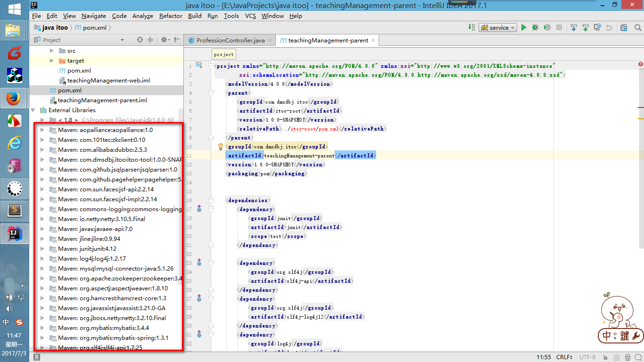This screenshot has height=362, width=644.
Task: Click the Make Project binary arrow icon
Action: click(472, 28)
